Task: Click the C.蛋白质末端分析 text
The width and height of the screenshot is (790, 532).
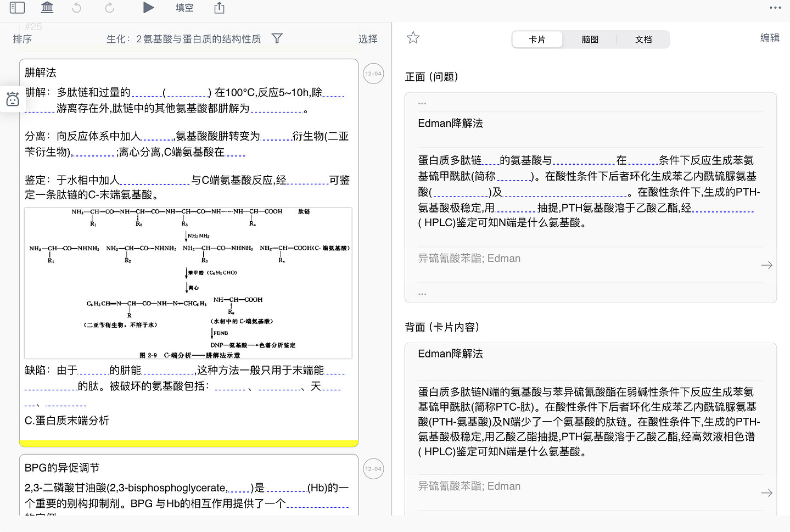Action: point(67,421)
